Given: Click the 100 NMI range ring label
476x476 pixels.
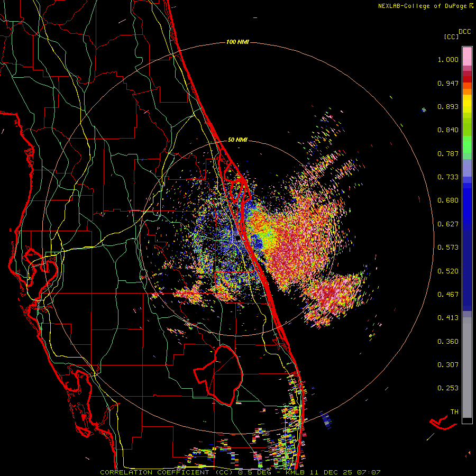Looking at the screenshot, I should (x=237, y=42).
